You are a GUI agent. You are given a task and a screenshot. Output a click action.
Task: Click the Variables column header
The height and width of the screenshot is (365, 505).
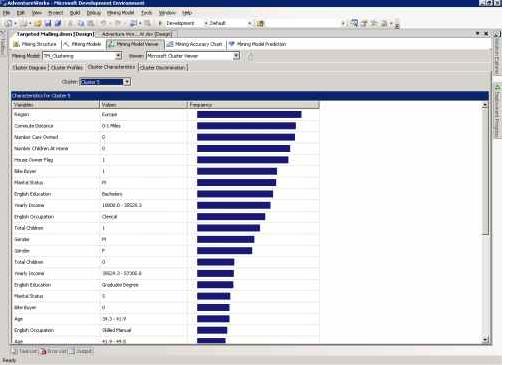click(55, 105)
